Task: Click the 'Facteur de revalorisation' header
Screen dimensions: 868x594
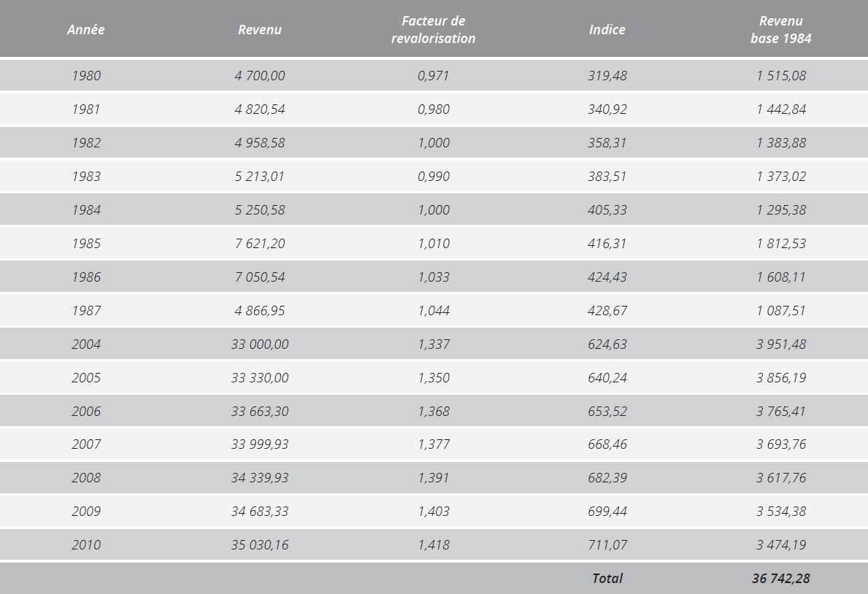Action: (x=434, y=29)
